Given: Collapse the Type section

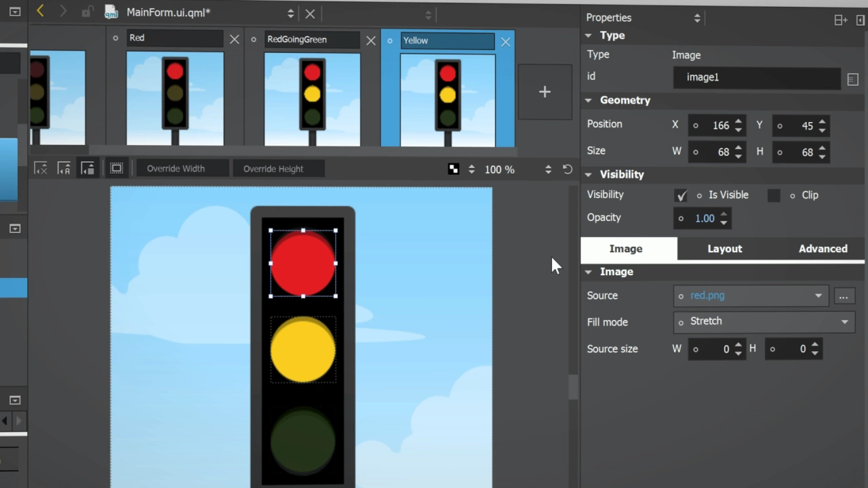Looking at the screenshot, I should pyautogui.click(x=588, y=35).
